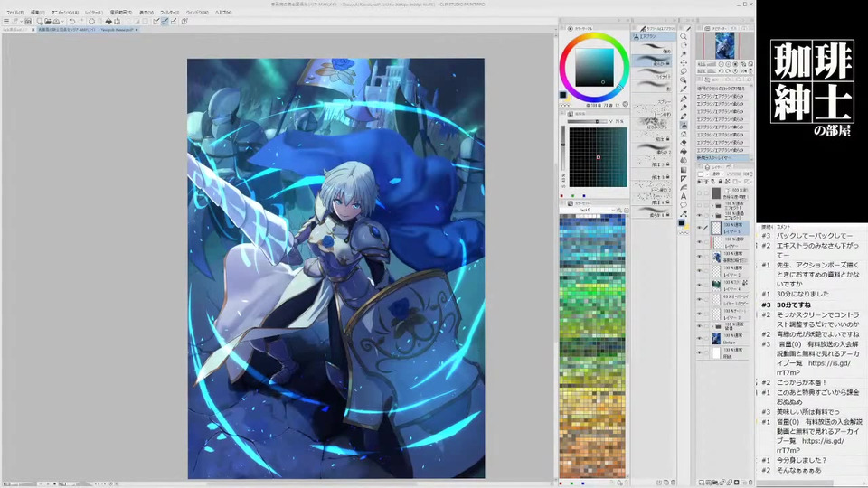Viewport: 868px width, 488px height.
Task: Show the hidden エフェクト! folder layer
Action: (x=699, y=205)
